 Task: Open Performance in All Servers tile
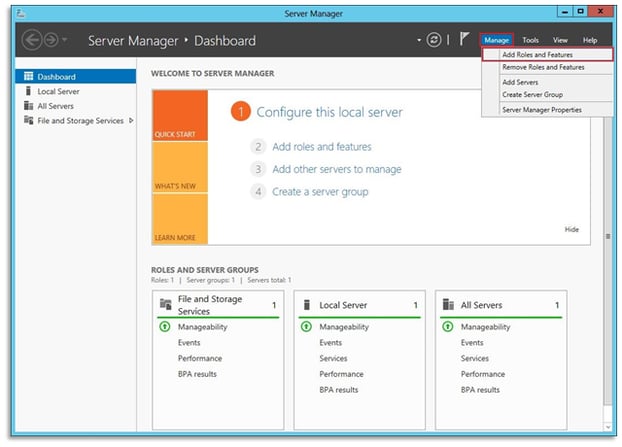(483, 374)
